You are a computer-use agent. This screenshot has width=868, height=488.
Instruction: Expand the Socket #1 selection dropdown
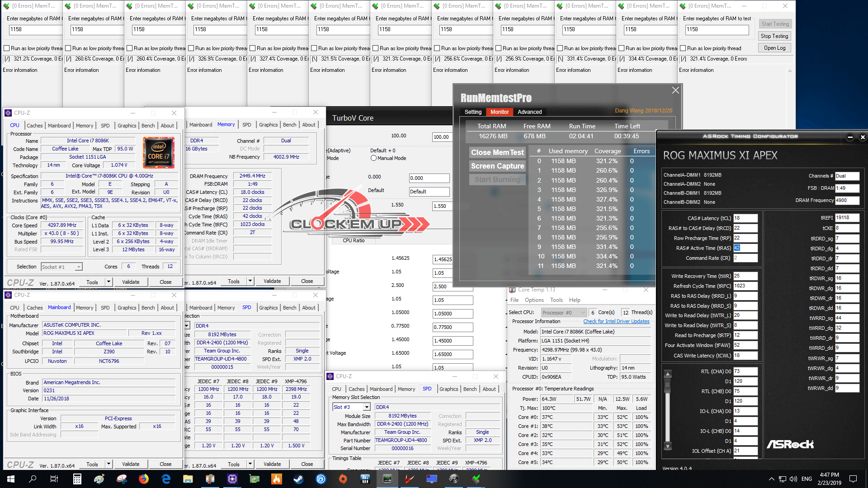point(79,267)
